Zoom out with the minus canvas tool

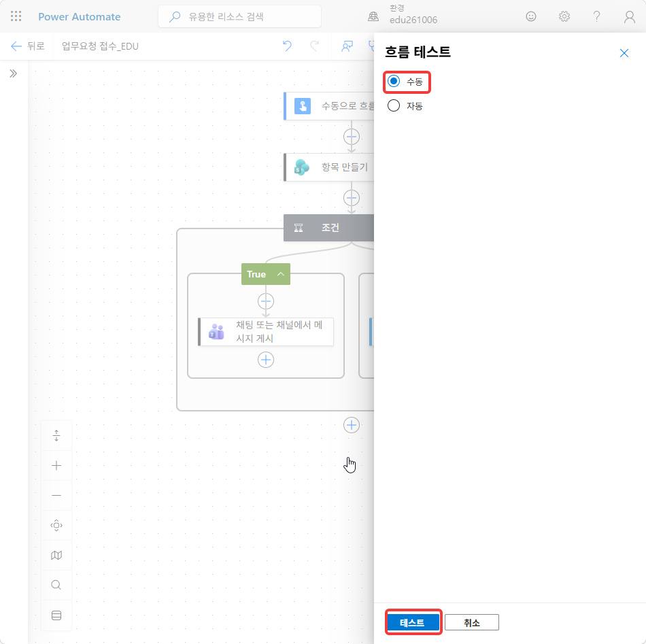point(56,495)
